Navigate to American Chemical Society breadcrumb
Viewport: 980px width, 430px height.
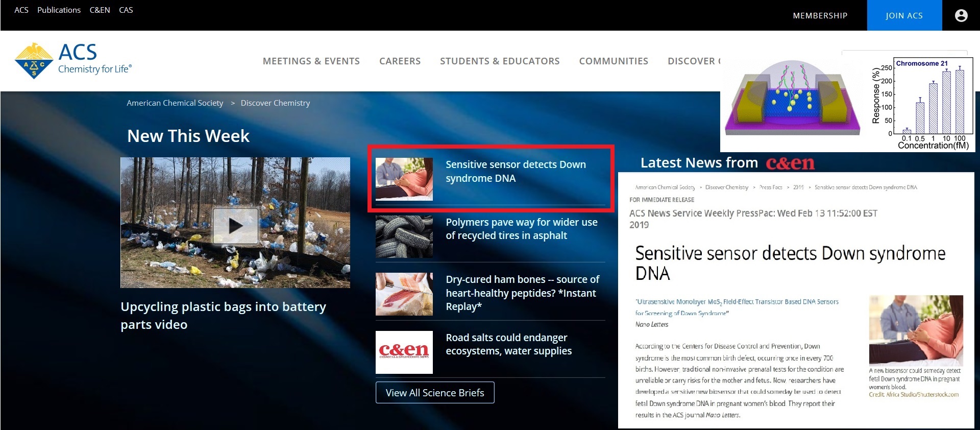175,103
